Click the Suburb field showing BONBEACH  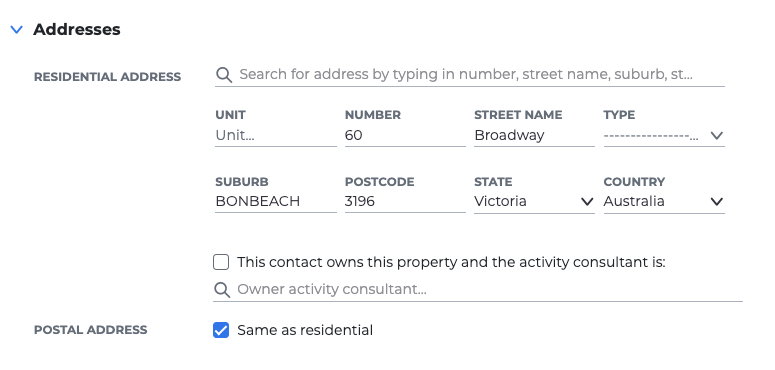[276, 202]
